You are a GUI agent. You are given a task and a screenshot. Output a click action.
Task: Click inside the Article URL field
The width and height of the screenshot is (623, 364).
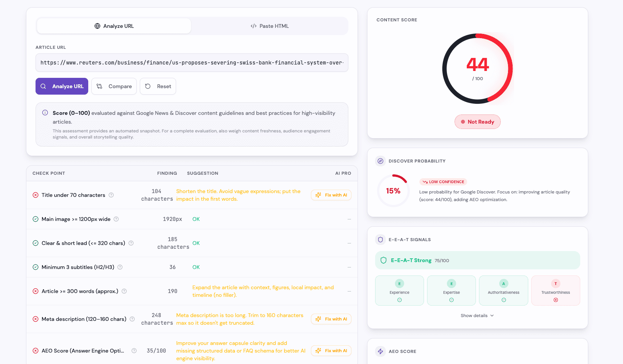(191, 63)
